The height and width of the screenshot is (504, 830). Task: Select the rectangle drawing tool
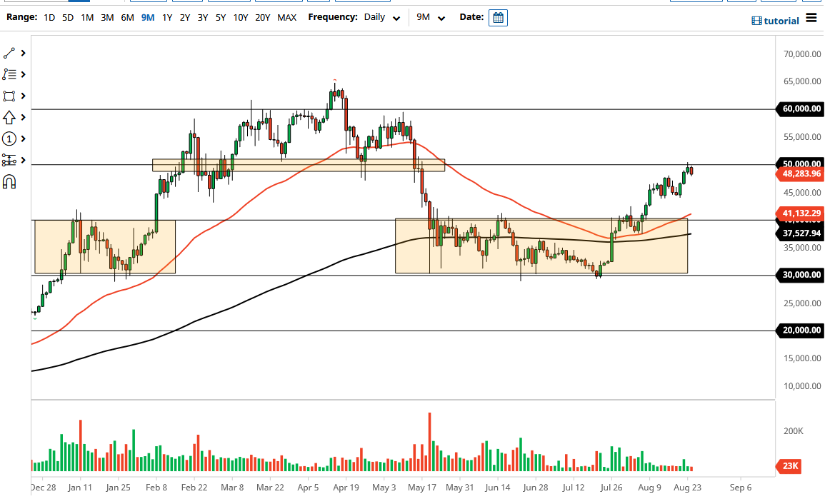(x=9, y=96)
